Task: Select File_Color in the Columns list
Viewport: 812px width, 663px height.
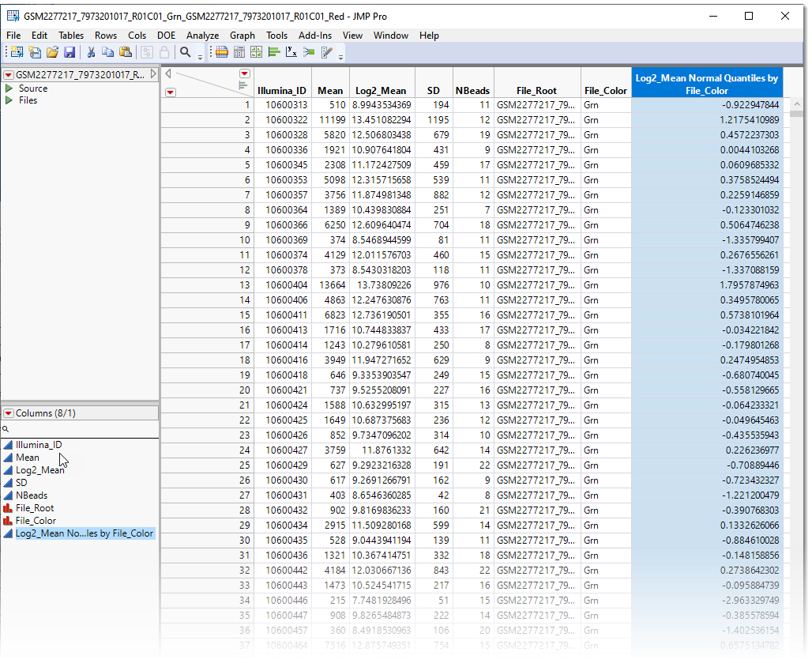Action: click(36, 521)
